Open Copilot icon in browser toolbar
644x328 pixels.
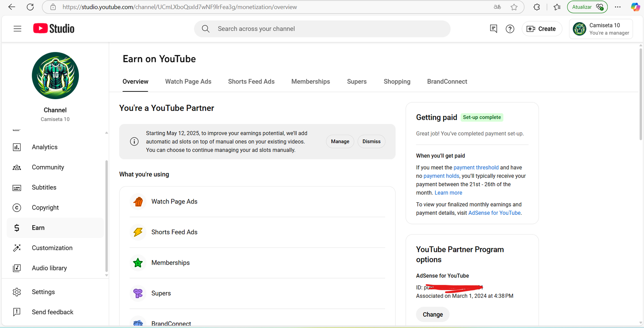point(635,7)
